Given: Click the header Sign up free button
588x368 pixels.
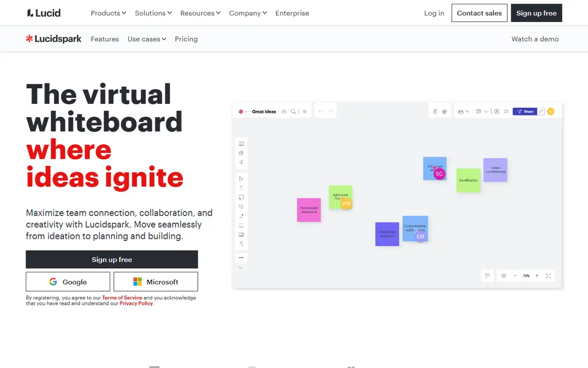Looking at the screenshot, I should tap(536, 13).
